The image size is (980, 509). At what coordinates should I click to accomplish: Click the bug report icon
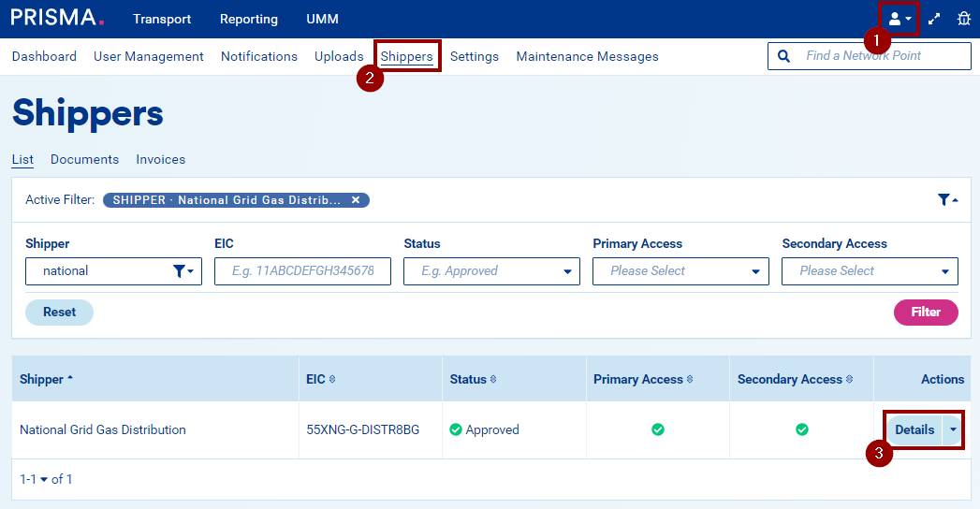click(963, 19)
